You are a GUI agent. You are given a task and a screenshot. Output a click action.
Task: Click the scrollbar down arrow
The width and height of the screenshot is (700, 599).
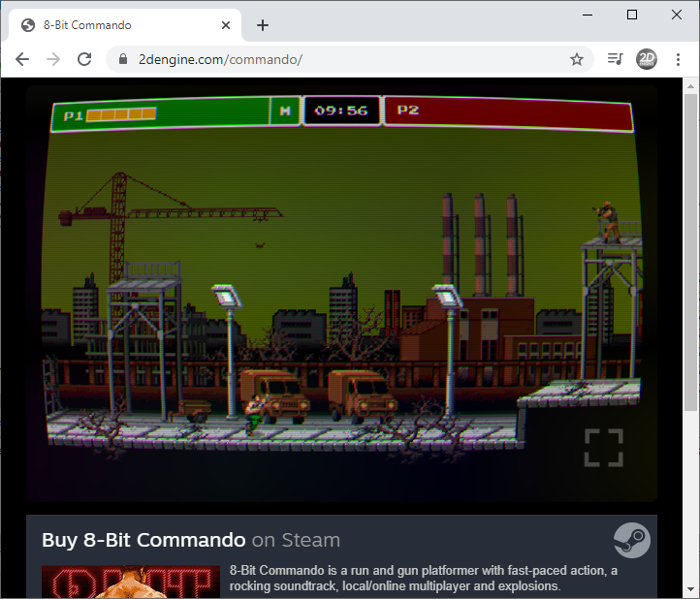[690, 591]
